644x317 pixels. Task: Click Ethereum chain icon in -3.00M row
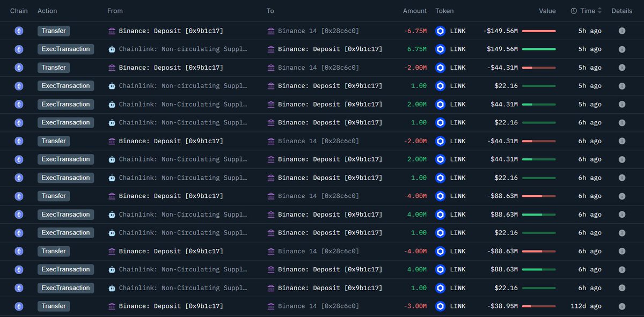pyautogui.click(x=19, y=306)
